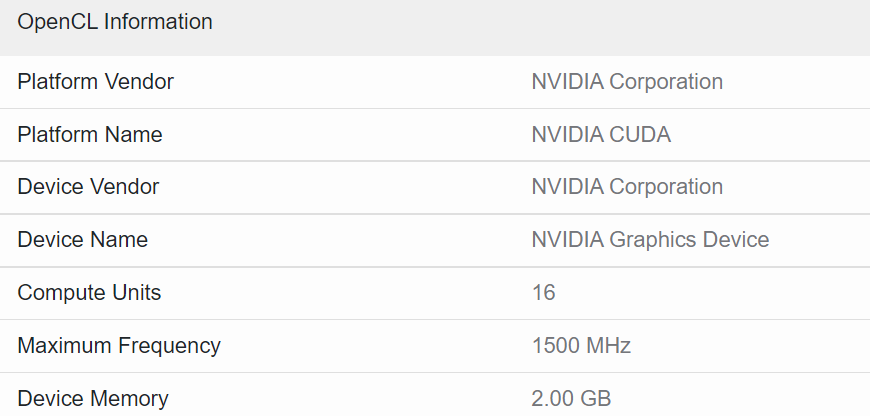Select NVIDIA Corporation value for Device Vendor
This screenshot has height=416, width=870.
click(x=627, y=187)
